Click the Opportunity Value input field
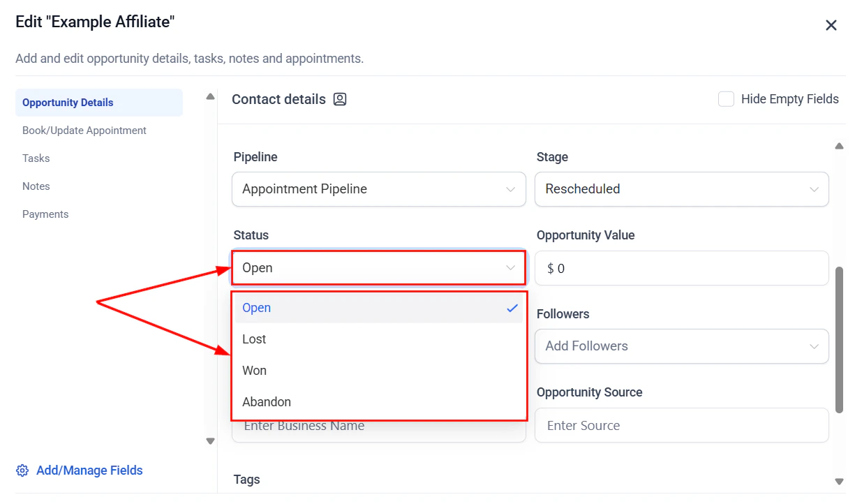Viewport: 855px width, 504px height. click(682, 268)
